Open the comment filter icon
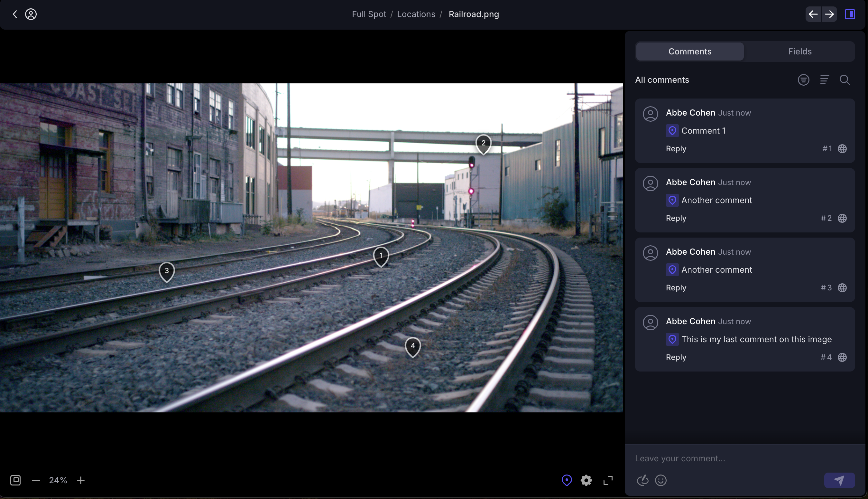868x499 pixels. 803,80
